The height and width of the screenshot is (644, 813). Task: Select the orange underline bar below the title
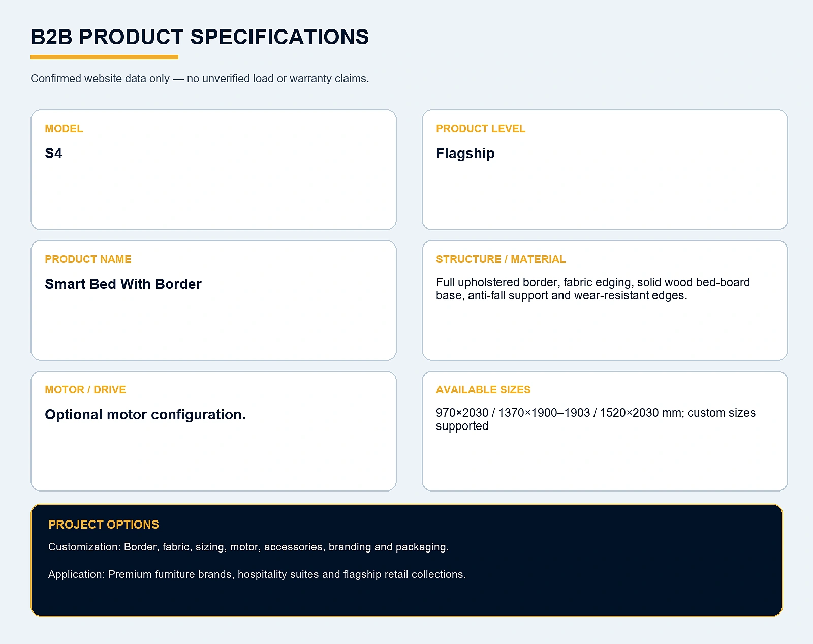tap(104, 57)
